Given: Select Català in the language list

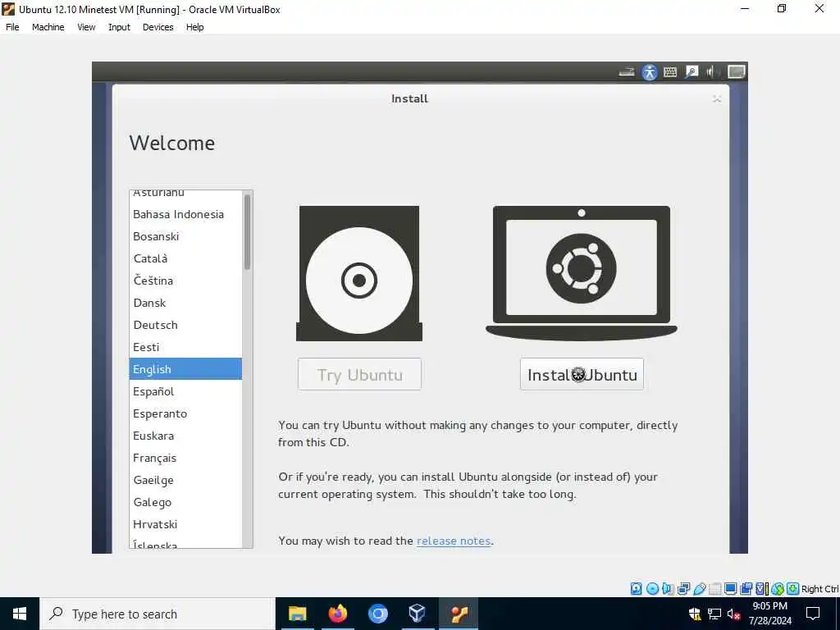Looking at the screenshot, I should (185, 258).
